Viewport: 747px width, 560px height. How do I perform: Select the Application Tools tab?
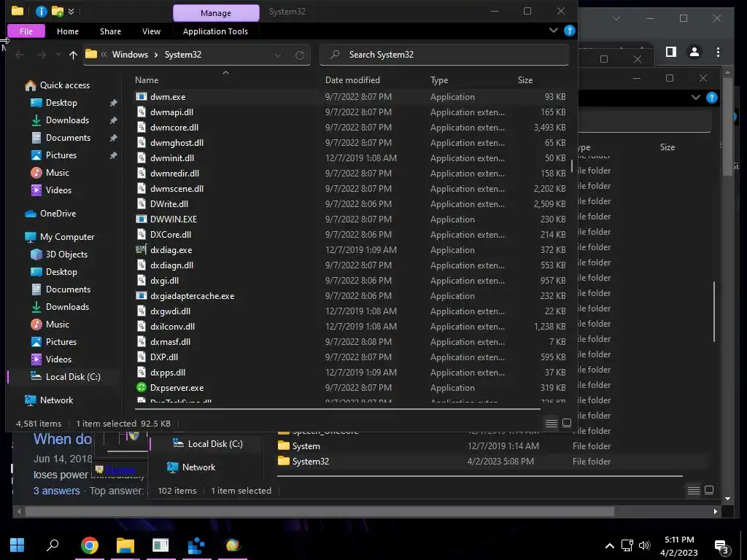(x=215, y=31)
